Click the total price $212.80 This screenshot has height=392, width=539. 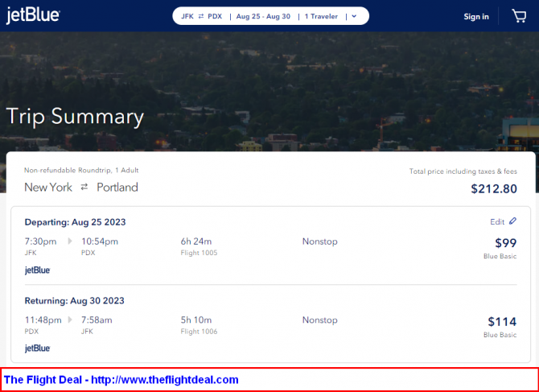pyautogui.click(x=494, y=189)
